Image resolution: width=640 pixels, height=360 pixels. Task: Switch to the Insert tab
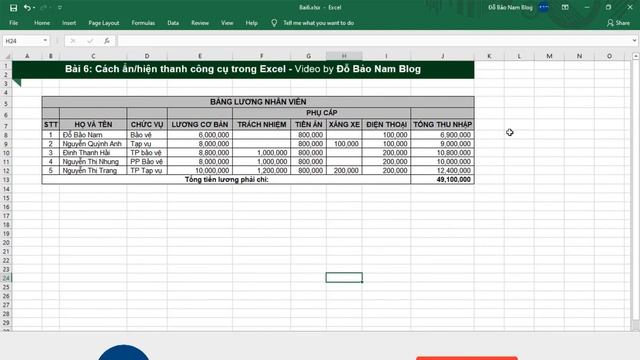coord(69,23)
